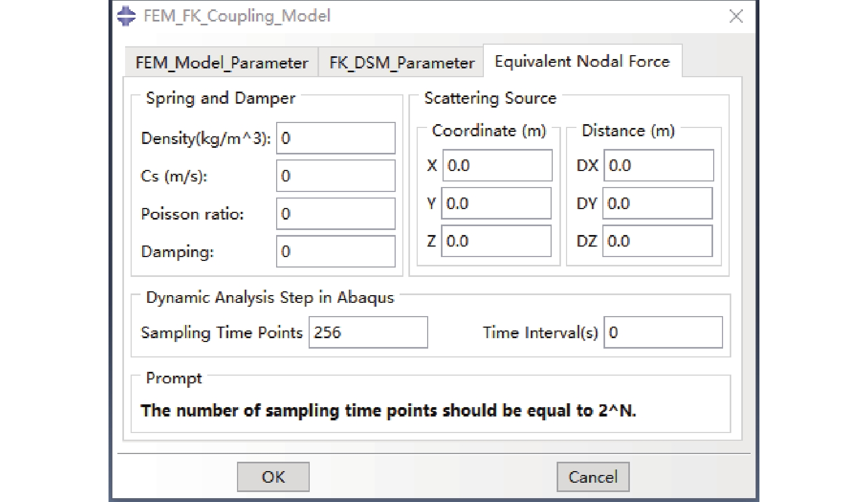Viewport: 868px width, 502px height.
Task: Click the Sampling Time Points field
Action: click(368, 333)
